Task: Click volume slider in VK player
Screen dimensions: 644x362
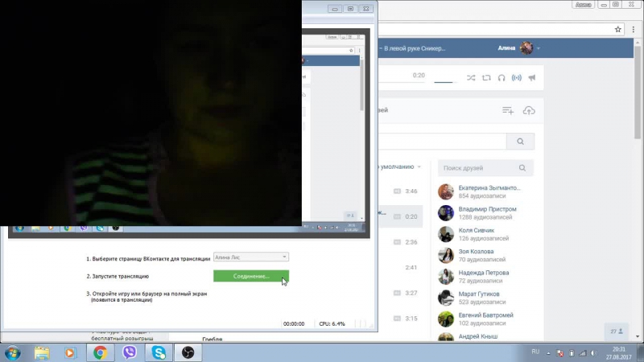Action: pos(446,82)
